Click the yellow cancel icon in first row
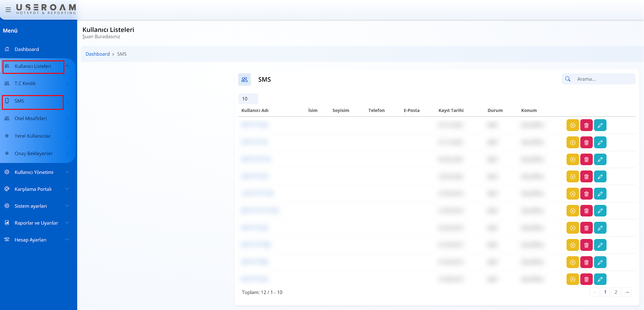644x310 pixels. [572, 125]
